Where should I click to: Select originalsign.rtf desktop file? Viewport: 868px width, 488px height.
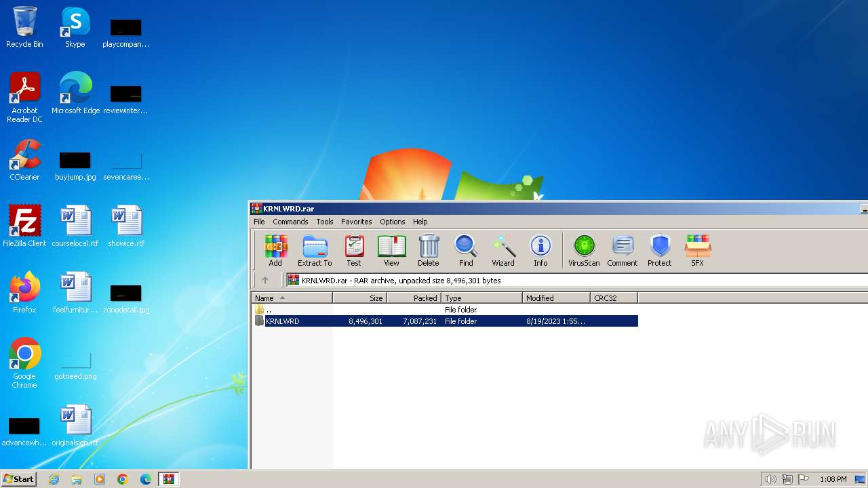tap(75, 426)
